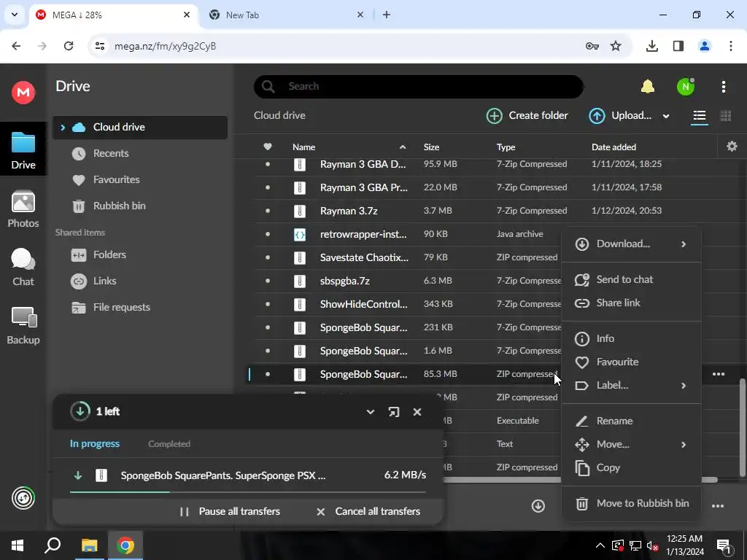Open Recents in the Drive panel

click(111, 153)
